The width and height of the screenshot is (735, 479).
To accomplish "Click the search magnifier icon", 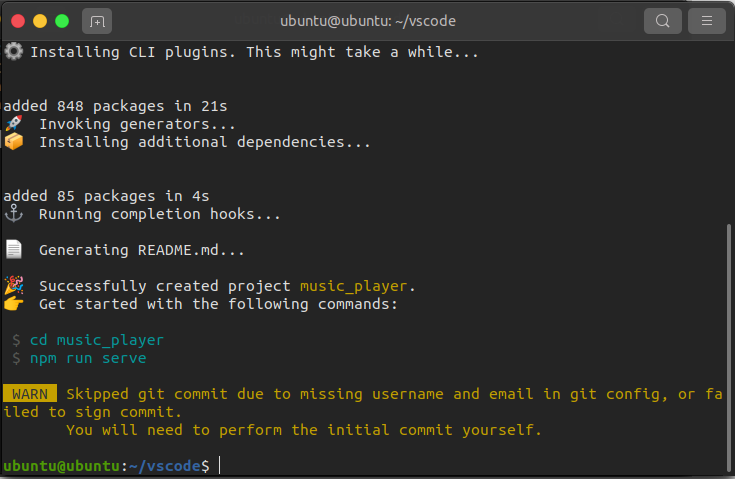I will pos(662,20).
